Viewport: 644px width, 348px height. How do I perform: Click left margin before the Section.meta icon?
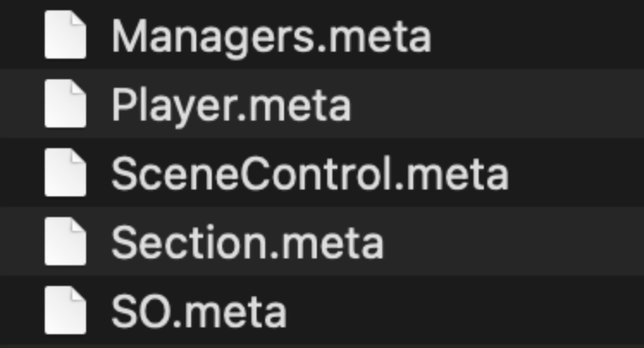point(21,241)
